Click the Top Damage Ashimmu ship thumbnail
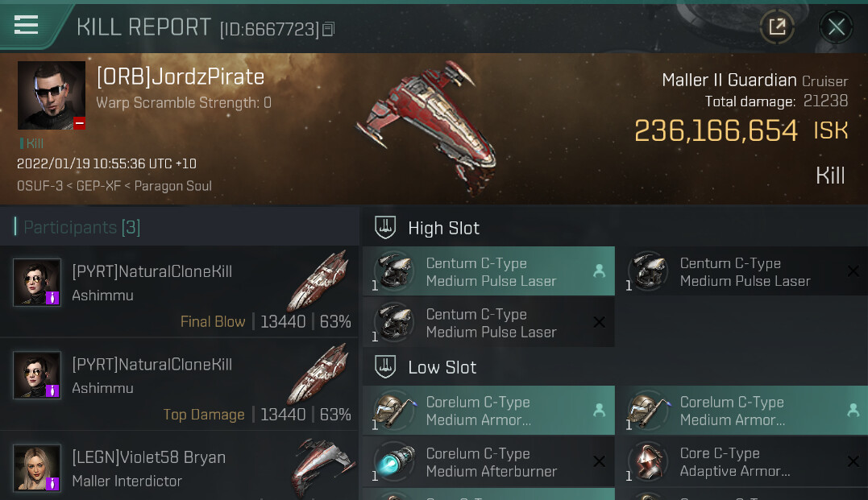 click(x=318, y=374)
